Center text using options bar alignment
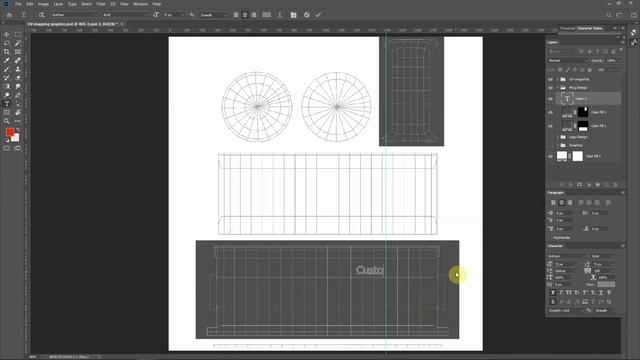Screen dimensions: 640x360 (244, 15)
